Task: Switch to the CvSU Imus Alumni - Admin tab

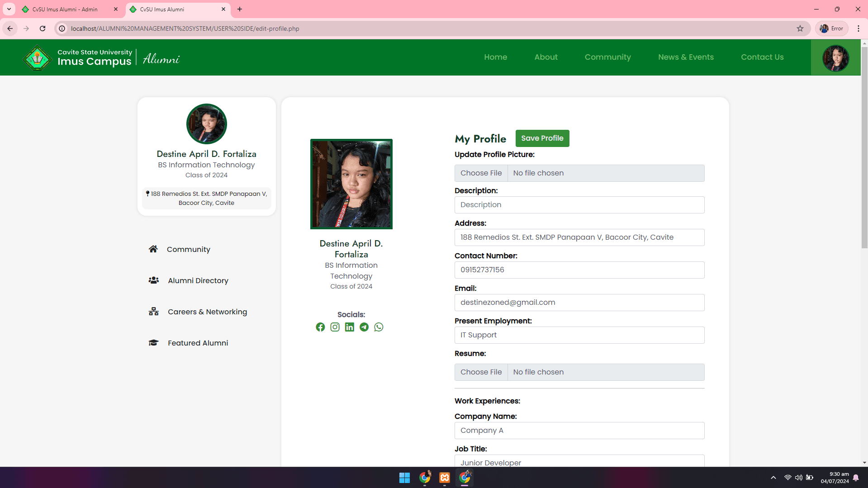Action: click(63, 9)
